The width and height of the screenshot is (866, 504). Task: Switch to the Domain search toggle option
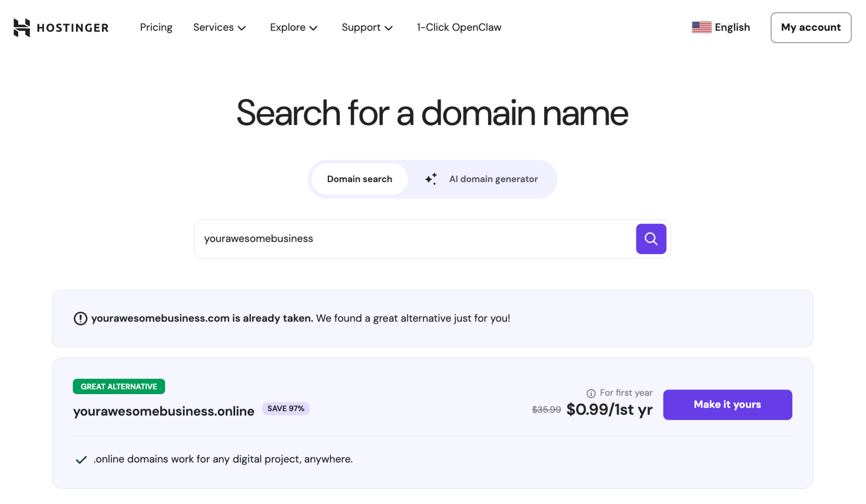359,179
